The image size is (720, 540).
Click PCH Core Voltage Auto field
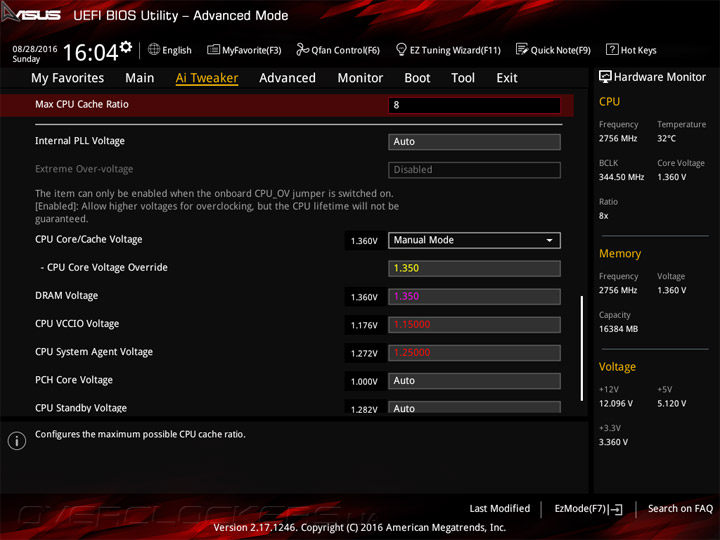tap(474, 381)
